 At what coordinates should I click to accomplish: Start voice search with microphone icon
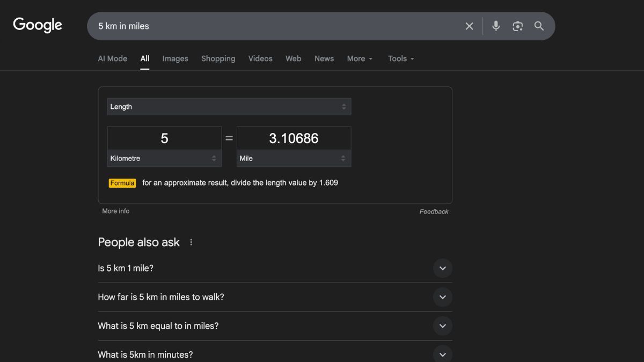(496, 26)
